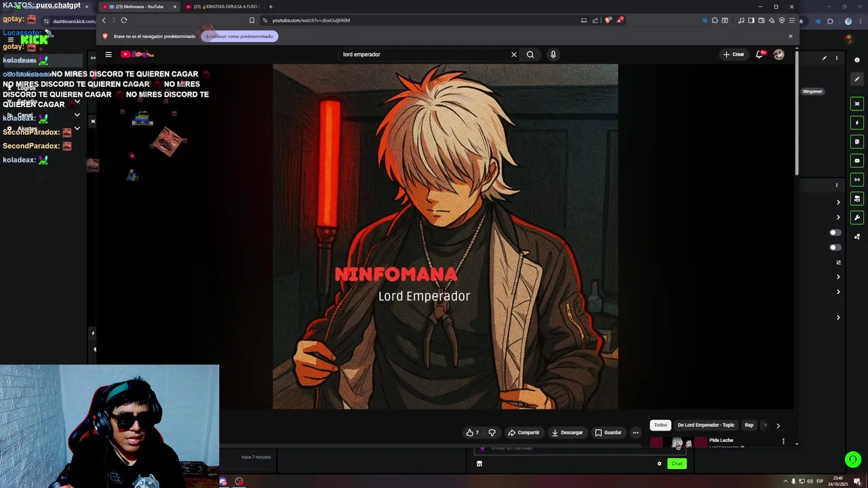Open a new browser tab
This screenshot has height=488, width=868.
(271, 7)
